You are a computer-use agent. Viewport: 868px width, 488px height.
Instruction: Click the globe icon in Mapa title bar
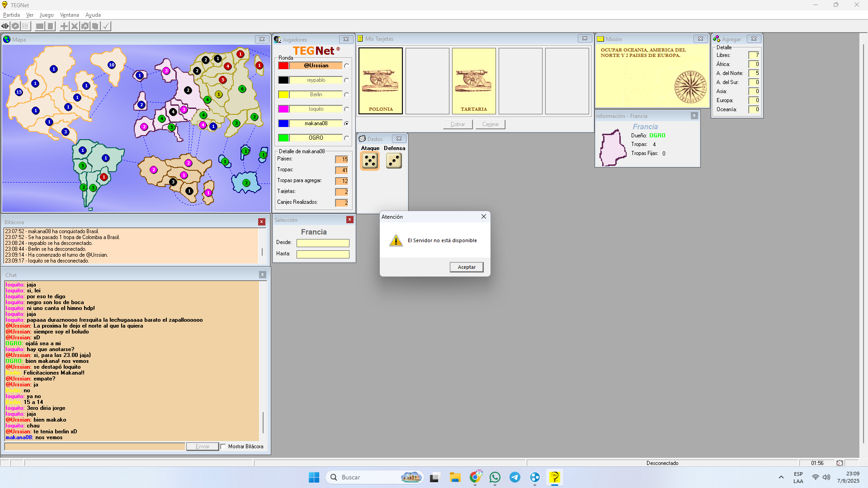(7, 39)
